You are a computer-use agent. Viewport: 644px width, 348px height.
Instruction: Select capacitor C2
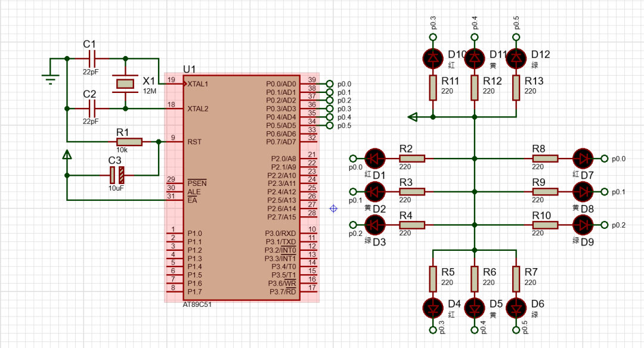[x=92, y=108]
